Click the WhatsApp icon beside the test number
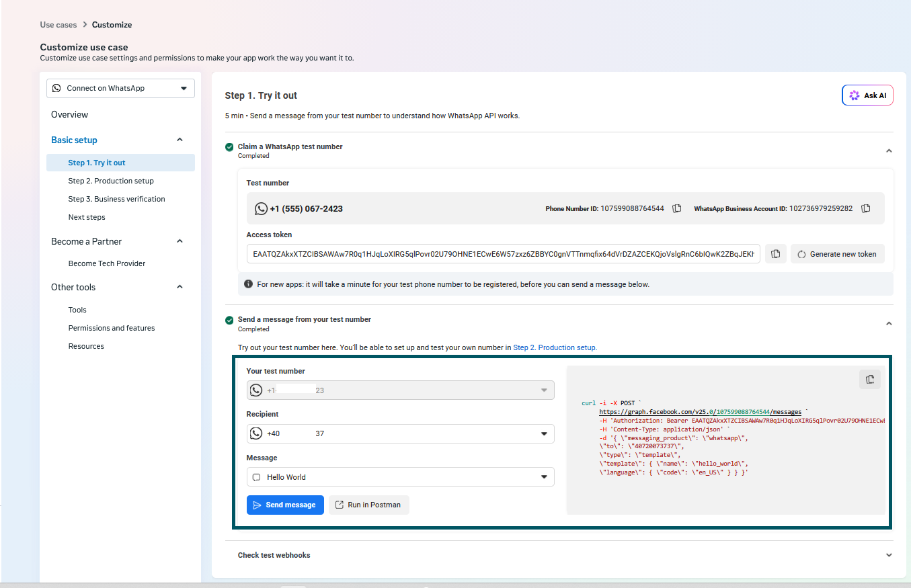This screenshot has height=588, width=911. click(261, 209)
